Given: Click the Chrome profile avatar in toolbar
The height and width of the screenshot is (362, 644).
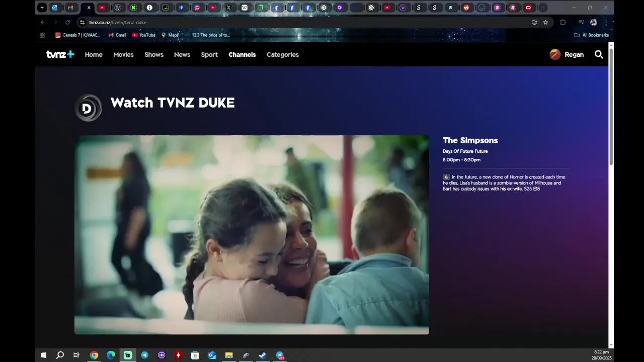Looking at the screenshot, I should [594, 22].
